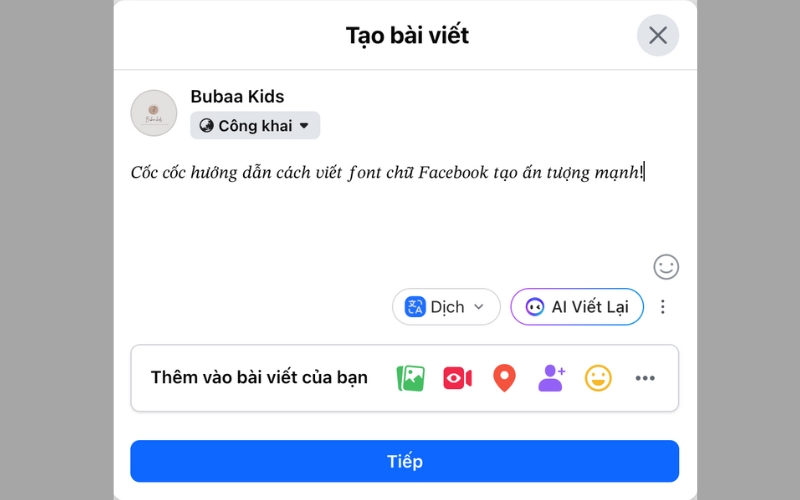Click the globe icon in audience selector
This screenshot has width=800, height=500.
click(207, 126)
